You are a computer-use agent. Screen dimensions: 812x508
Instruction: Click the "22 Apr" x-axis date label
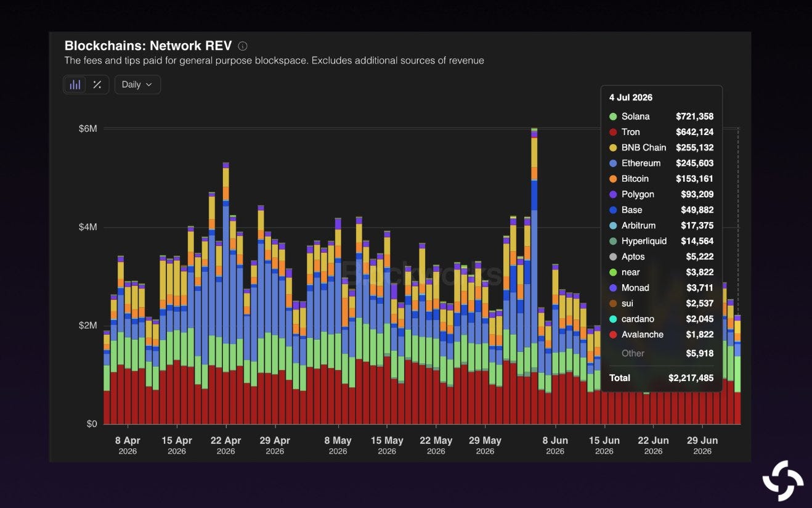click(x=225, y=441)
